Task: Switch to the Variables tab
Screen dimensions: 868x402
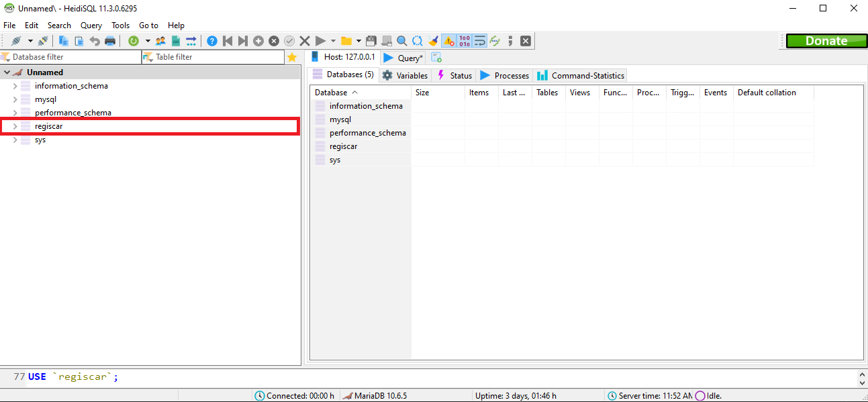Action: [405, 75]
